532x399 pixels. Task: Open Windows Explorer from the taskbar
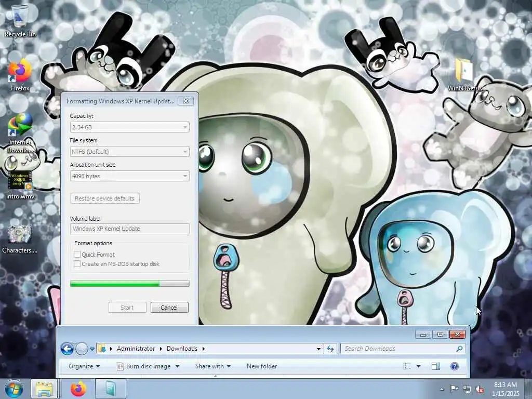tap(44, 389)
